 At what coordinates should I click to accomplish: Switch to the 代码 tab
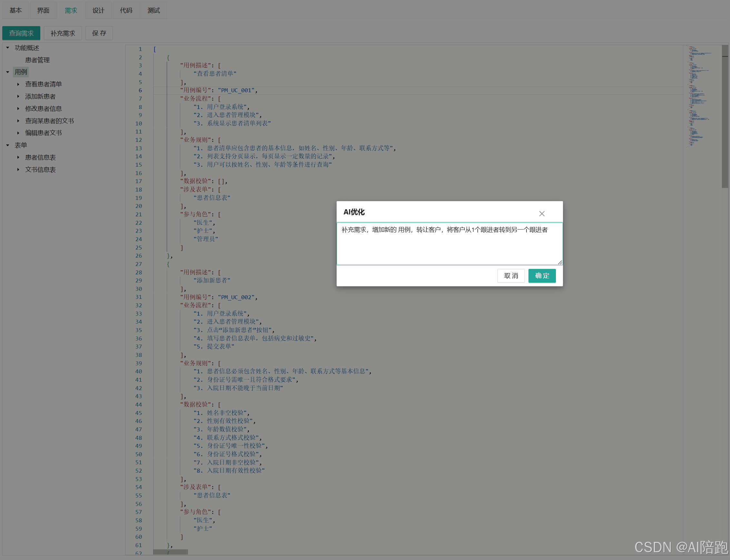coord(126,10)
